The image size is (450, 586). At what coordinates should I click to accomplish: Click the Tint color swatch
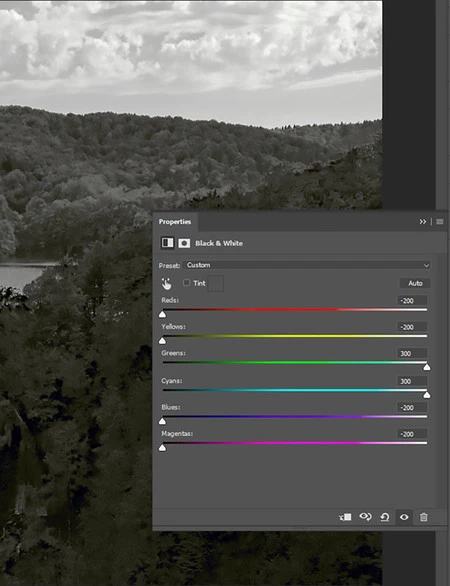click(216, 283)
